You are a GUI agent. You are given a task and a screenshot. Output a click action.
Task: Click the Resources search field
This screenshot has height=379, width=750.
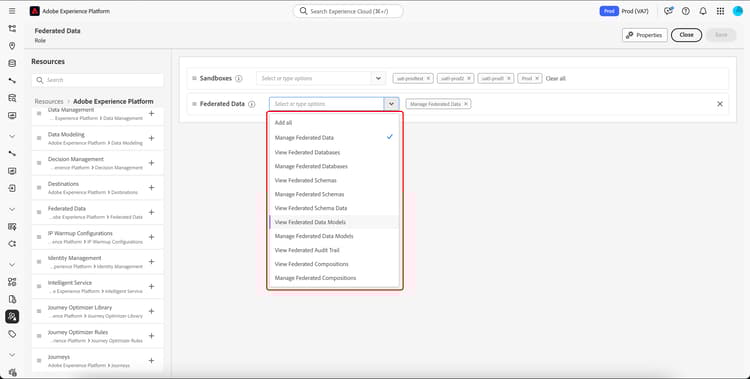pos(98,80)
